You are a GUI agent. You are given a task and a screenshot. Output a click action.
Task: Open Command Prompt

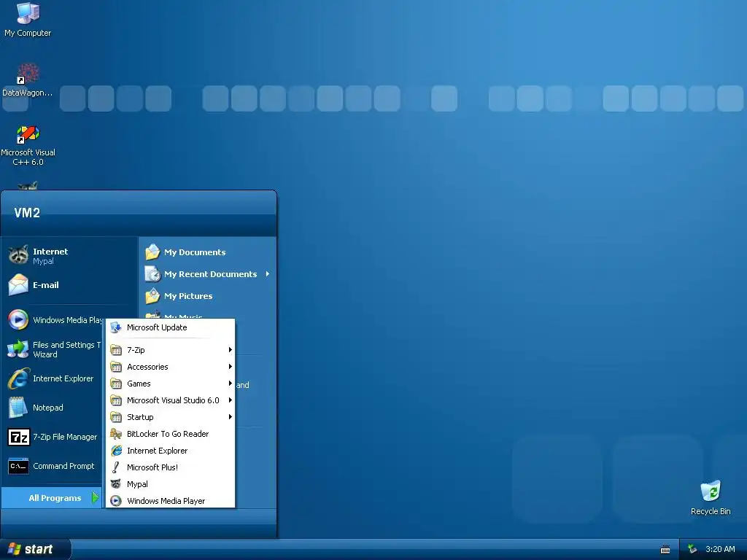[x=55, y=466]
